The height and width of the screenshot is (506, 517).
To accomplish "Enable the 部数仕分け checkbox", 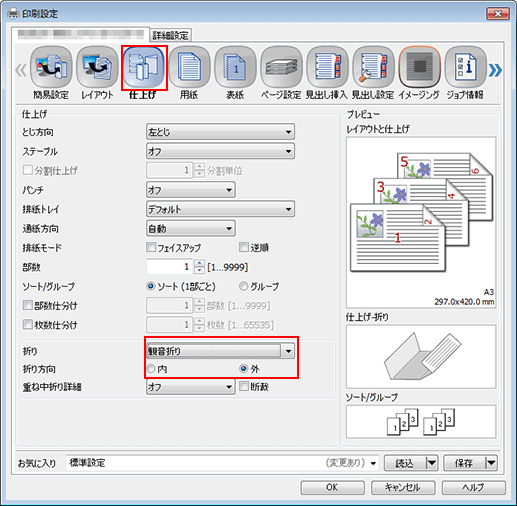I will point(28,305).
